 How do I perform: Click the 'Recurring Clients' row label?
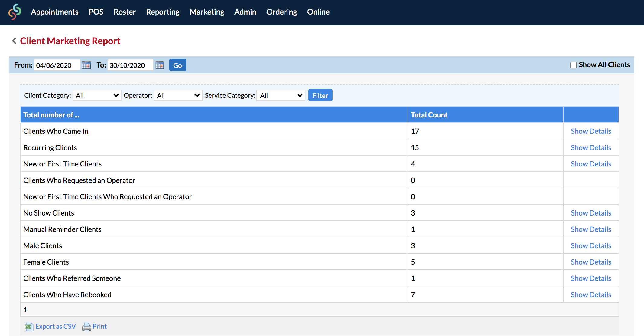pyautogui.click(x=50, y=147)
